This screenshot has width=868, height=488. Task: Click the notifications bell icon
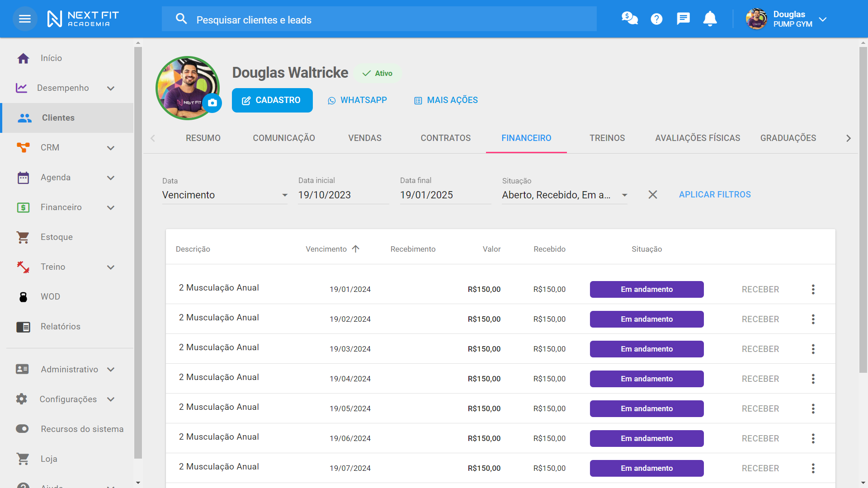pos(710,19)
